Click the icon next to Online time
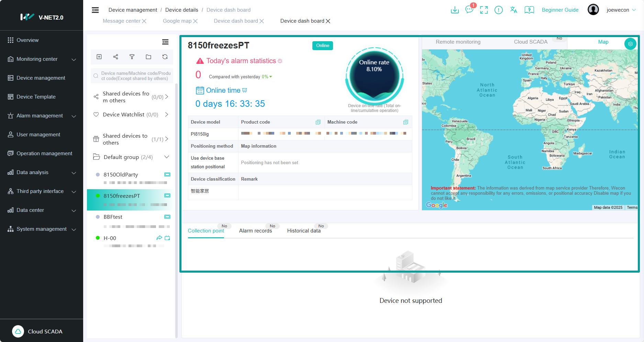This screenshot has width=644, height=342. (245, 90)
